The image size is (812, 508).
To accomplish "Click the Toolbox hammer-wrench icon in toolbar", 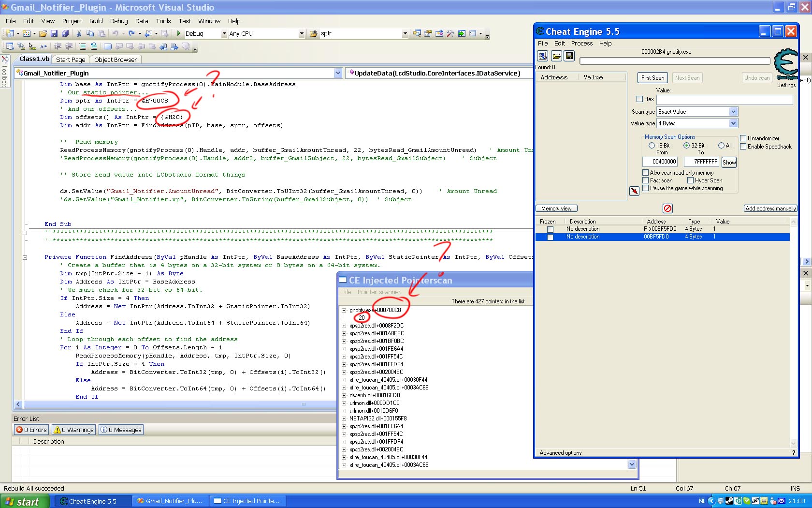I will point(450,33).
